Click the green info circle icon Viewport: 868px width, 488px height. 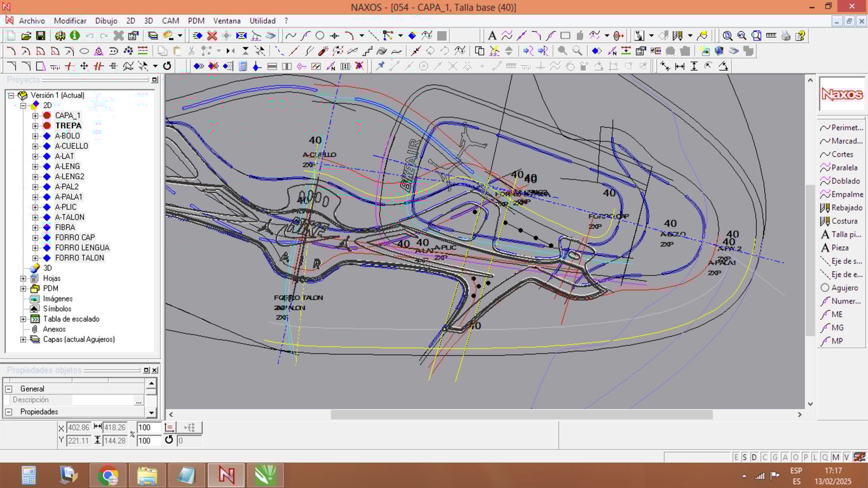coord(75,36)
